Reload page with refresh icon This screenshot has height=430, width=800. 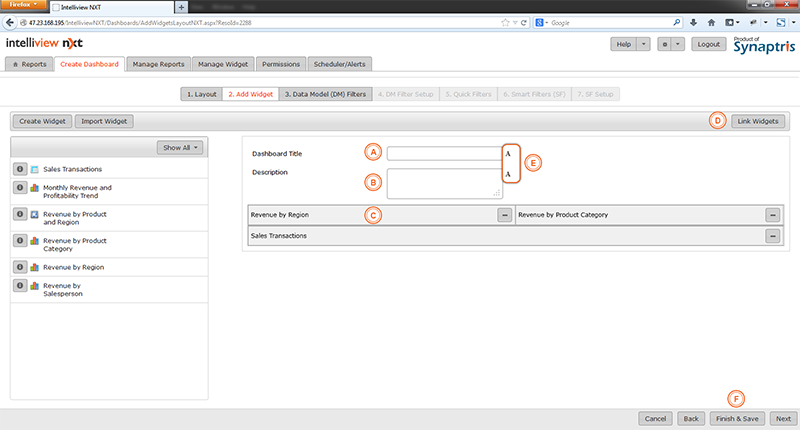click(x=523, y=22)
